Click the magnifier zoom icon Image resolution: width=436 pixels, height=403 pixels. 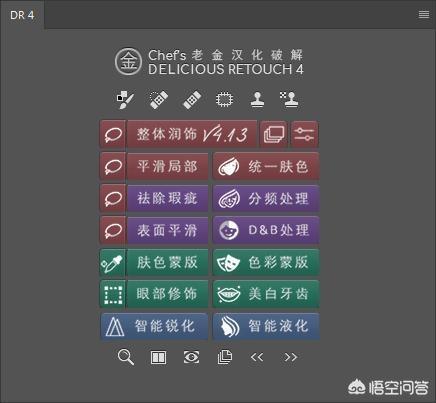tap(126, 357)
